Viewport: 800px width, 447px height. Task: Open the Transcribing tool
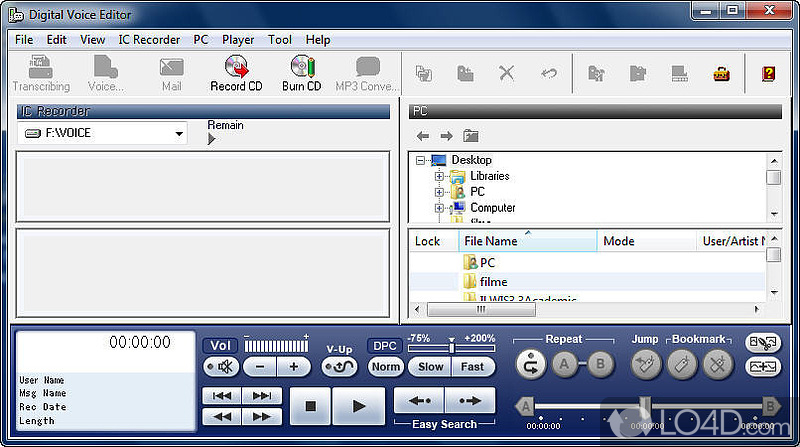41,74
